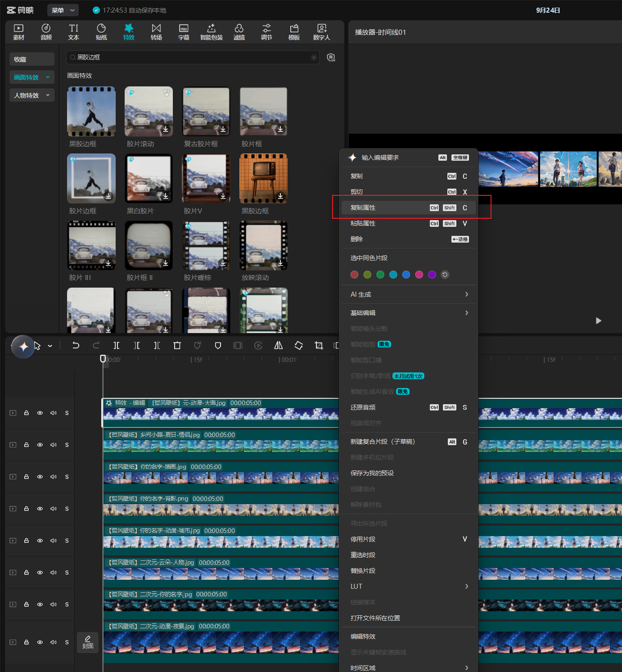Click the 封面 cover button

(88, 642)
